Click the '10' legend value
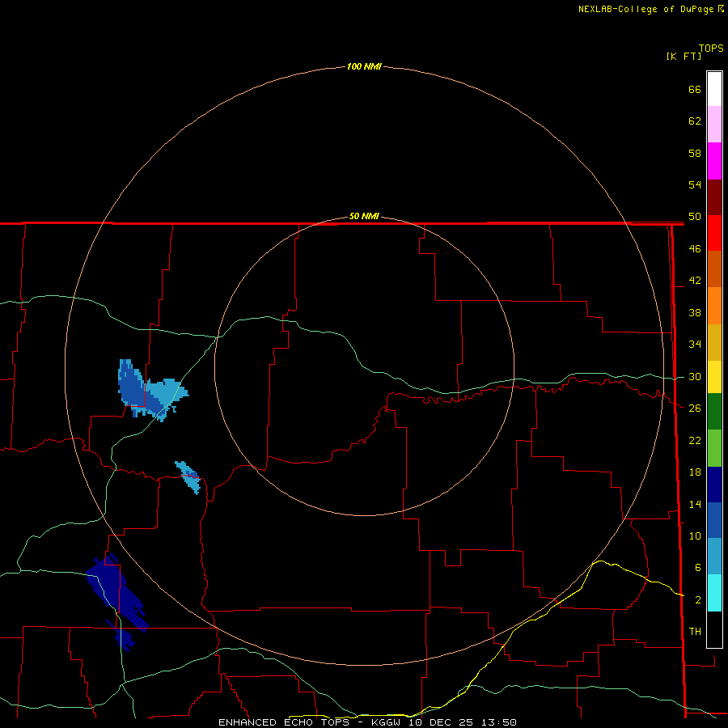 (x=695, y=535)
